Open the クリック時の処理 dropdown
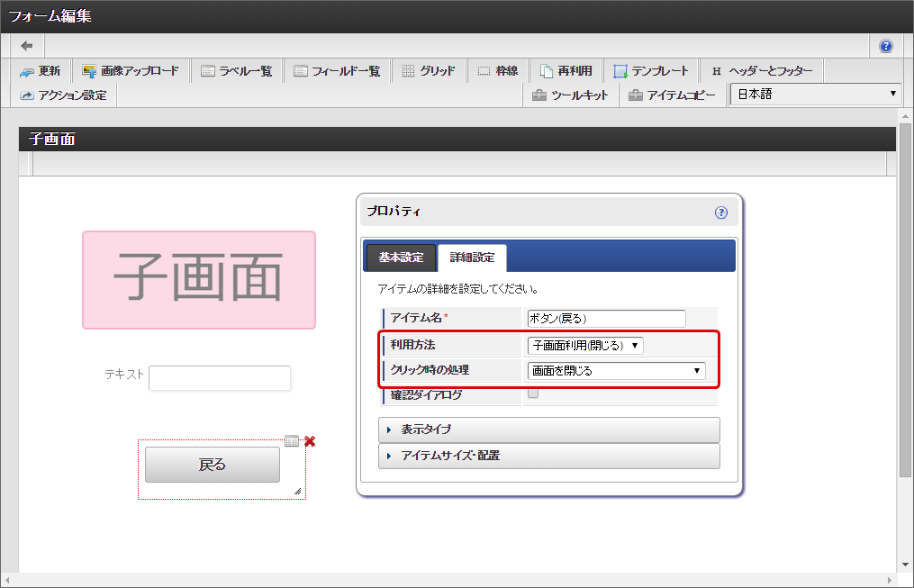The width and height of the screenshot is (914, 588). pos(616,371)
